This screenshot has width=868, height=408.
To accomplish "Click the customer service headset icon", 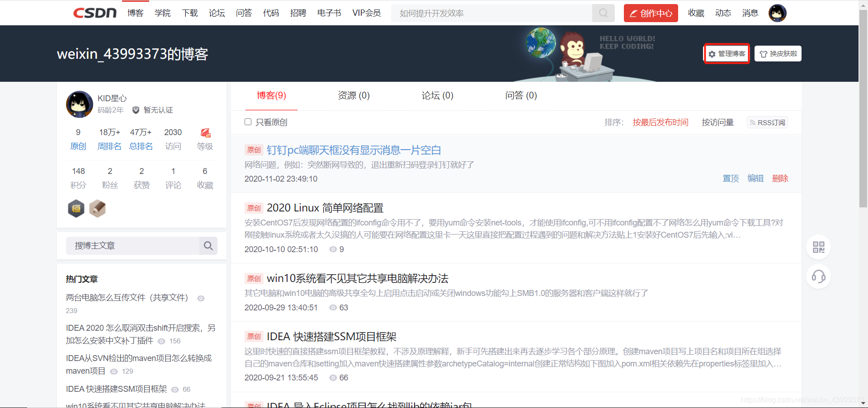I will [x=819, y=277].
